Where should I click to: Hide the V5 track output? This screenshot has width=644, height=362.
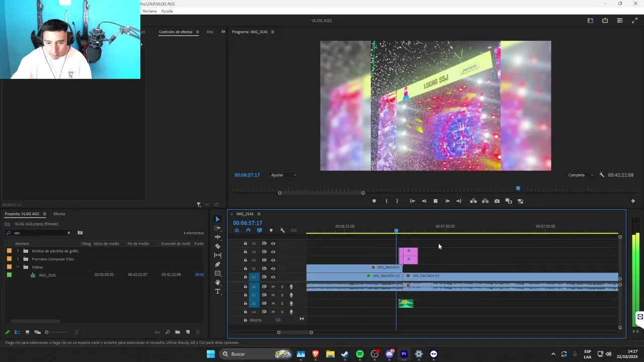273,243
